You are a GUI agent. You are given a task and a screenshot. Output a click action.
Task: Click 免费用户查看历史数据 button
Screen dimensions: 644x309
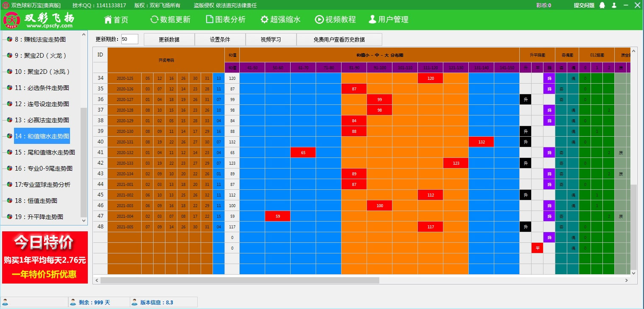339,39
